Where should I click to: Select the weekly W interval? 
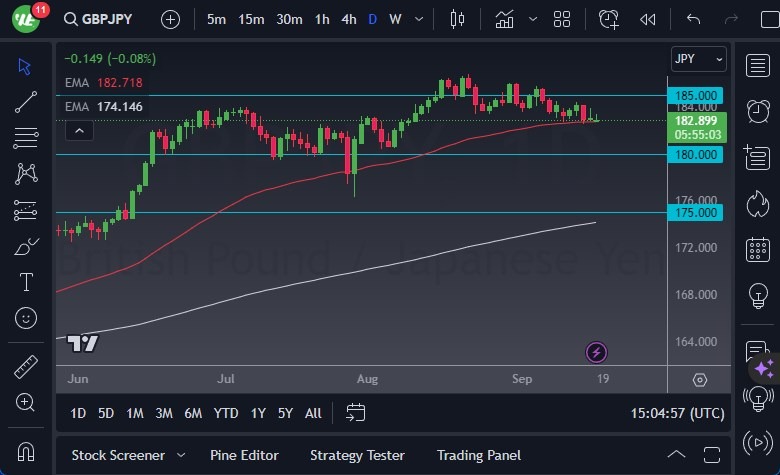pyautogui.click(x=395, y=19)
